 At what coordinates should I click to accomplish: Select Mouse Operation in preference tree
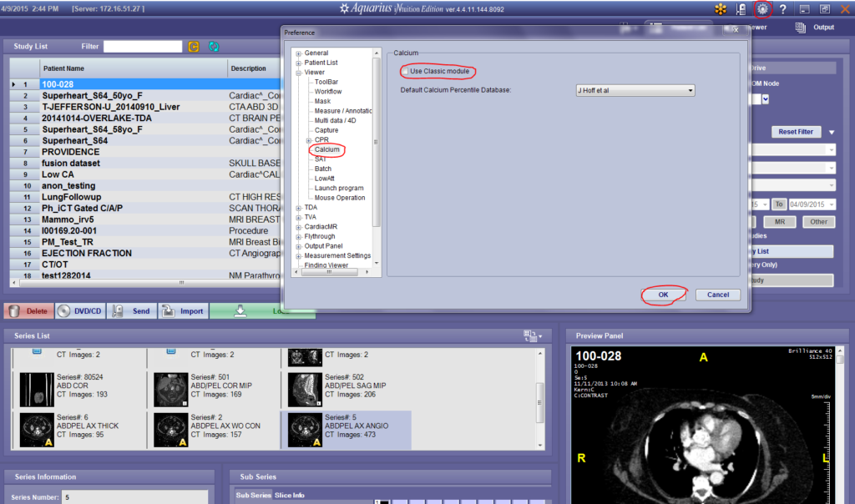tap(340, 198)
